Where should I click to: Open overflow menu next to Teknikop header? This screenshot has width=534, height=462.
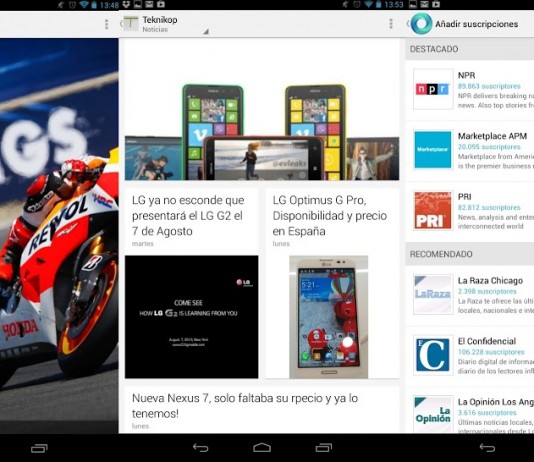[x=391, y=23]
